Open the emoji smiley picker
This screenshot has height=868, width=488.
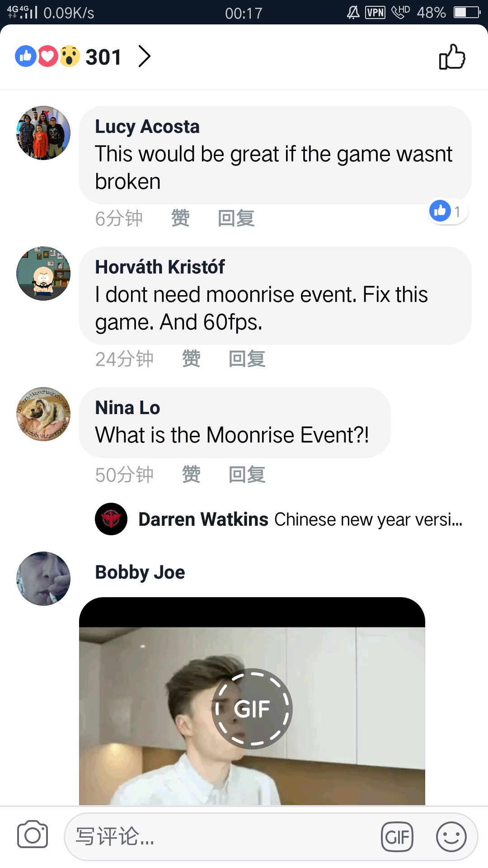[x=451, y=837]
